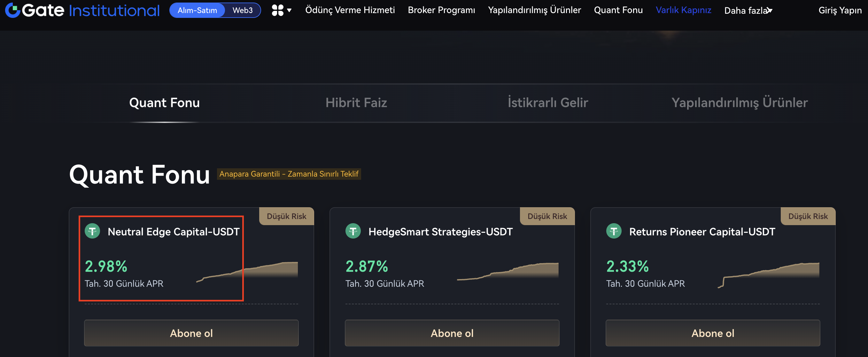The width and height of the screenshot is (868, 357).
Task: Click Varlık Kapınız nav link
Action: pyautogui.click(x=683, y=10)
